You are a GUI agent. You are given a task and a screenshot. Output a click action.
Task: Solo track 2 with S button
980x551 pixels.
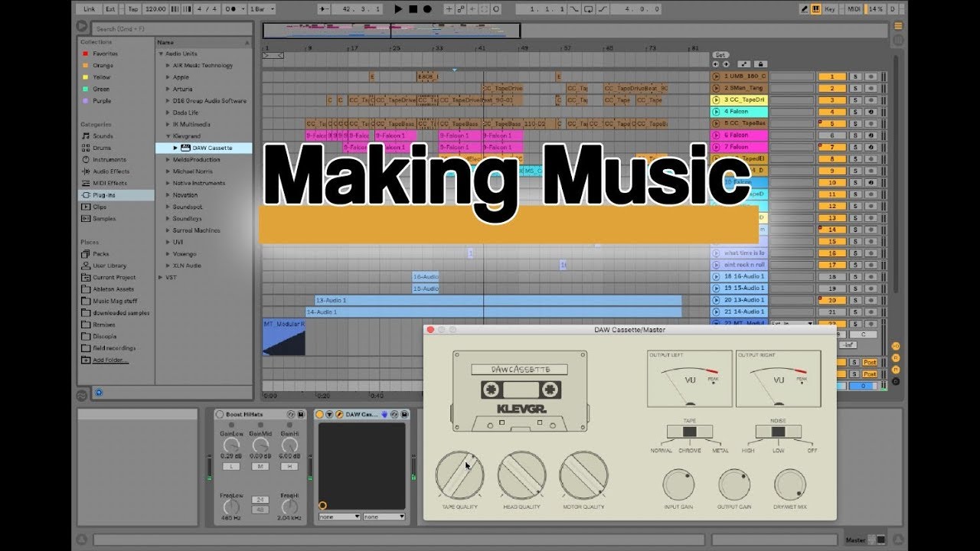click(x=855, y=88)
